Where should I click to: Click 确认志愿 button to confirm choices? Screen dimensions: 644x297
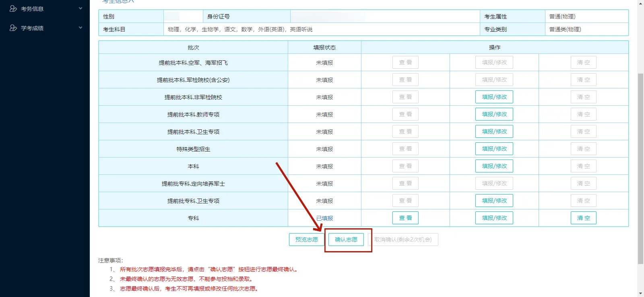(x=346, y=240)
